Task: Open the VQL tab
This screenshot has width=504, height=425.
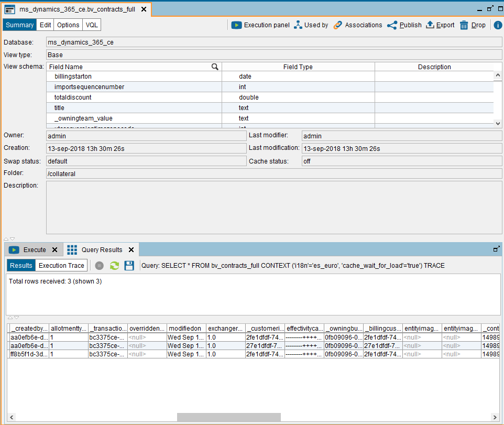Action: tap(92, 25)
